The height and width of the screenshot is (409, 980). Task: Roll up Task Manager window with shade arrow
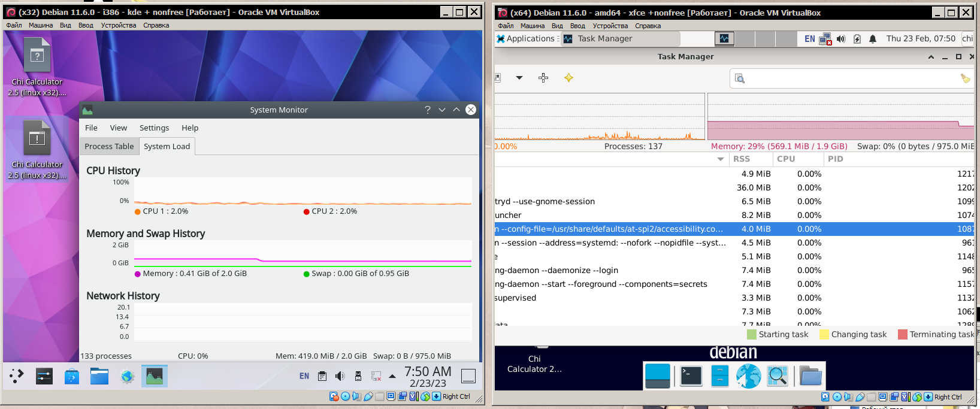click(x=931, y=57)
